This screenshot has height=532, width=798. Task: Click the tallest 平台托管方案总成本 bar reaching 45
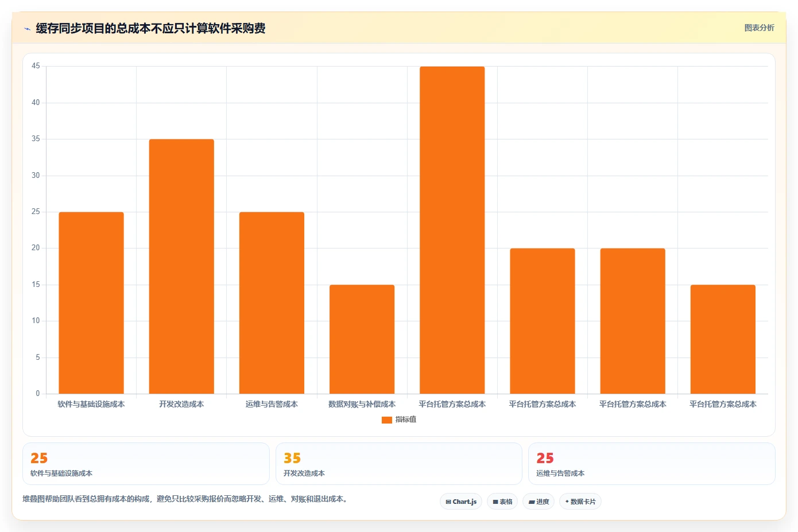[x=452, y=230]
